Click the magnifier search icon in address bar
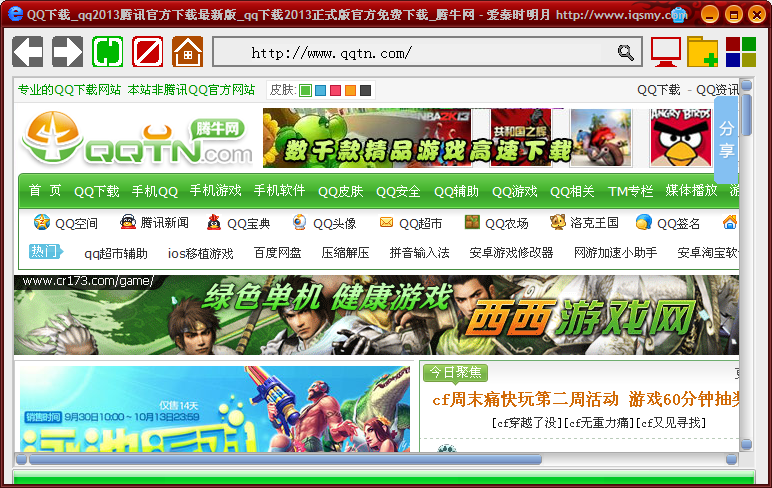The image size is (772, 488). 625,52
